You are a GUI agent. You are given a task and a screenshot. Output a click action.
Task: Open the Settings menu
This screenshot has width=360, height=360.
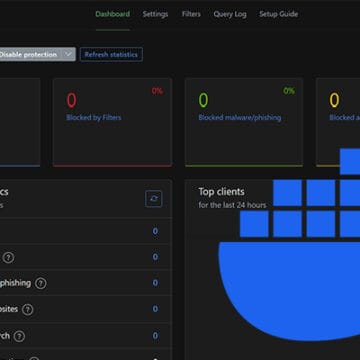[155, 14]
